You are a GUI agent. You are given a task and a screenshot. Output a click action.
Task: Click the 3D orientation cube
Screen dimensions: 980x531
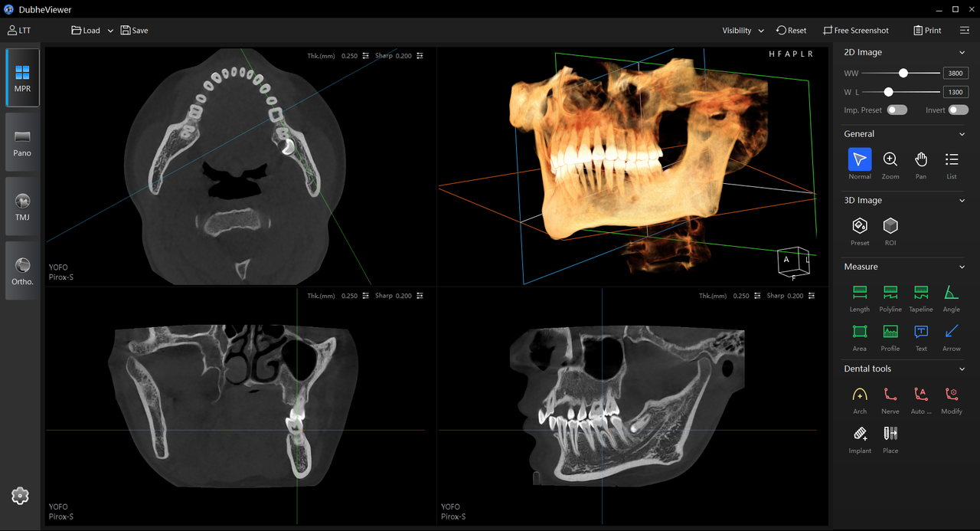(794, 262)
